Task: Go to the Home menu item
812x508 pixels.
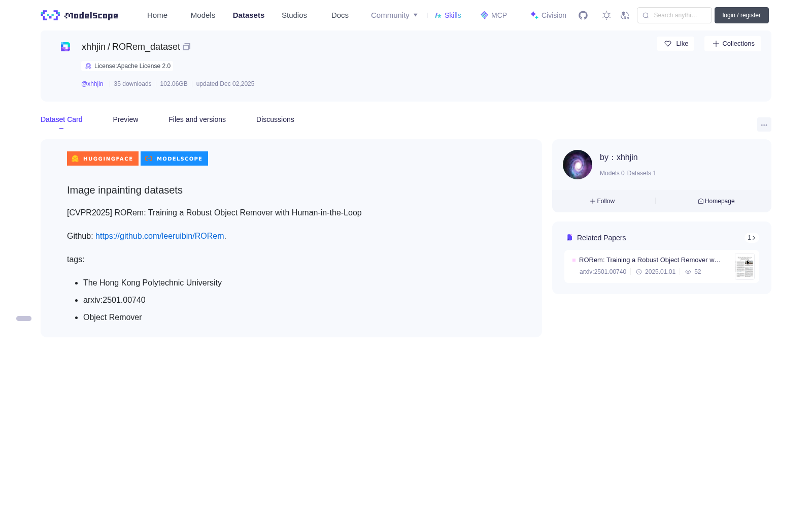Action: [x=157, y=15]
